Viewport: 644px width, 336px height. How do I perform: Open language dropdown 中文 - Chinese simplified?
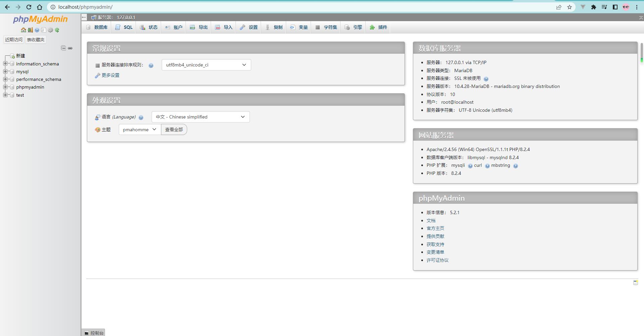(x=201, y=117)
